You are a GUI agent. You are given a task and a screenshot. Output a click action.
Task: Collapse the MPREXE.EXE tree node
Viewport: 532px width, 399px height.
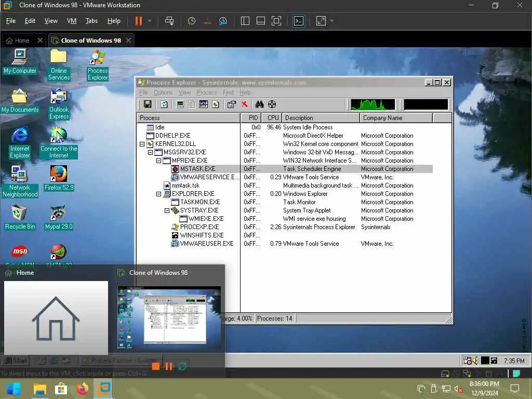158,161
